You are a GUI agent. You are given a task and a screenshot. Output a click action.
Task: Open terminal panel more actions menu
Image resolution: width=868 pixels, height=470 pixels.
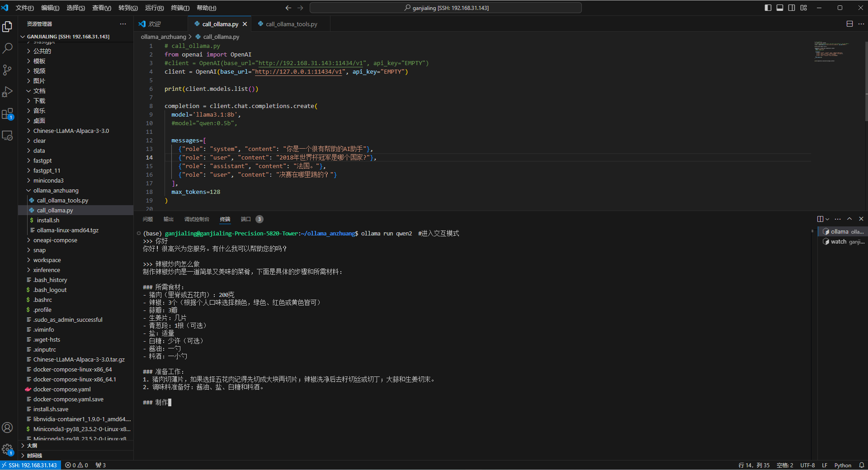[838, 219]
